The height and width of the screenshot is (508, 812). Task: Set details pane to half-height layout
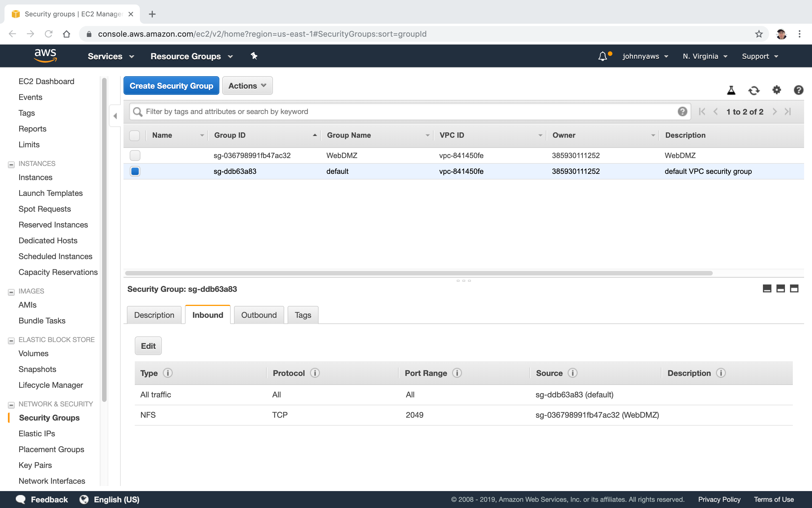(780, 289)
